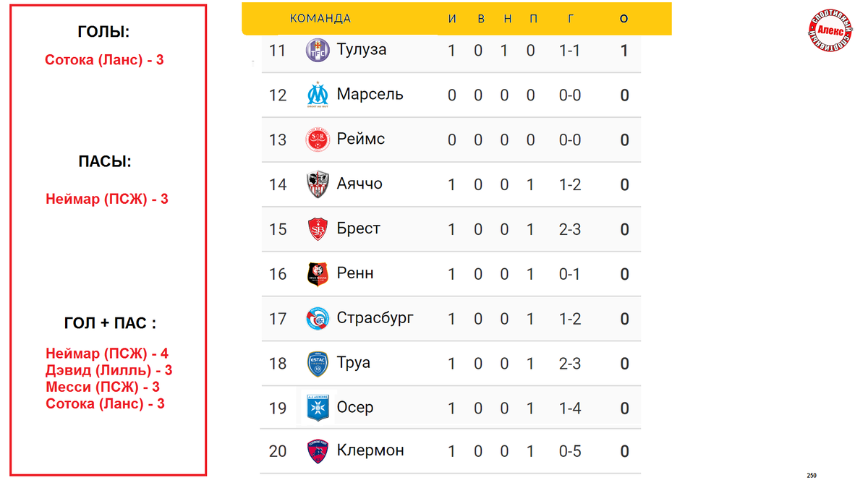Click the О points column header

pyautogui.click(x=624, y=19)
